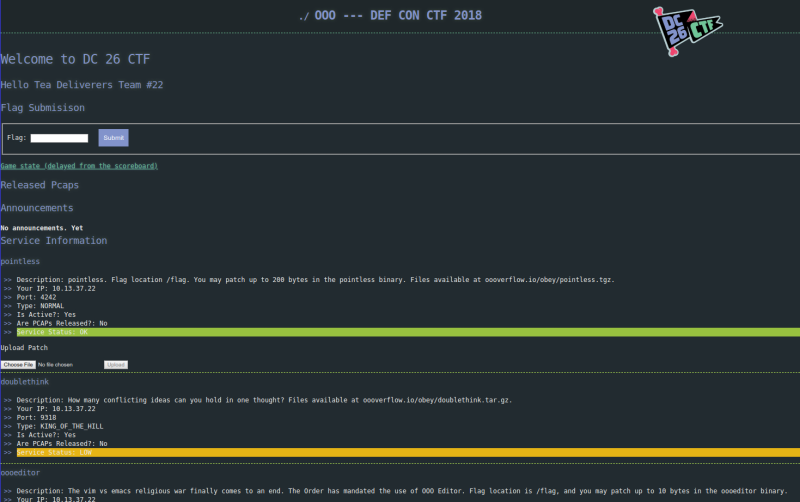Click pointless 'Are PCAPs Released?: No' line
800x502 pixels.
pyautogui.click(x=62, y=323)
